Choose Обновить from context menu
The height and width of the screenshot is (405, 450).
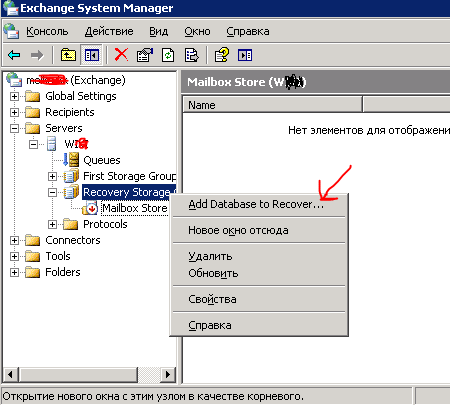point(259,273)
